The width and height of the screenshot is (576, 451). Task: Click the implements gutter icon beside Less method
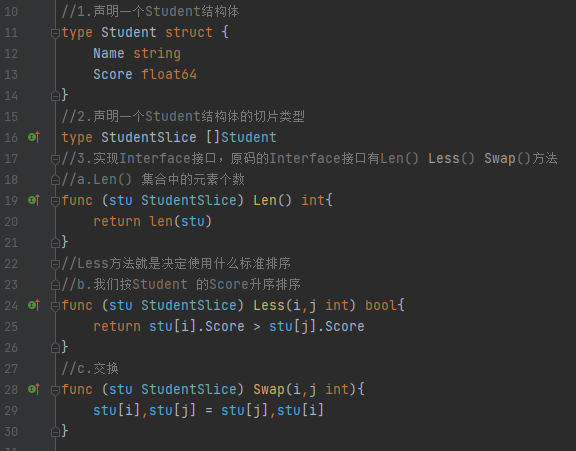tap(34, 306)
